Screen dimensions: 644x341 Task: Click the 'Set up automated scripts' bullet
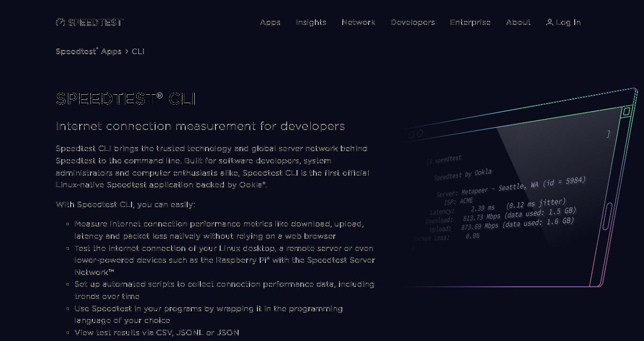tap(224, 290)
